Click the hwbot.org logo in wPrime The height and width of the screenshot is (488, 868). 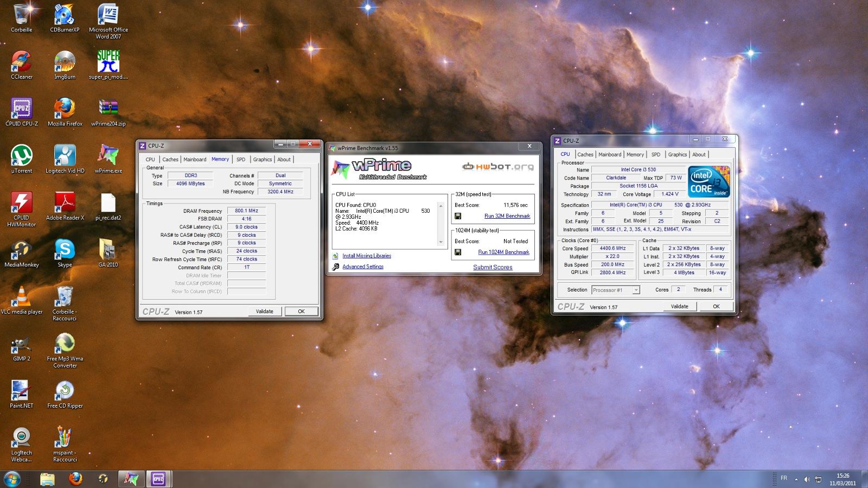click(497, 167)
